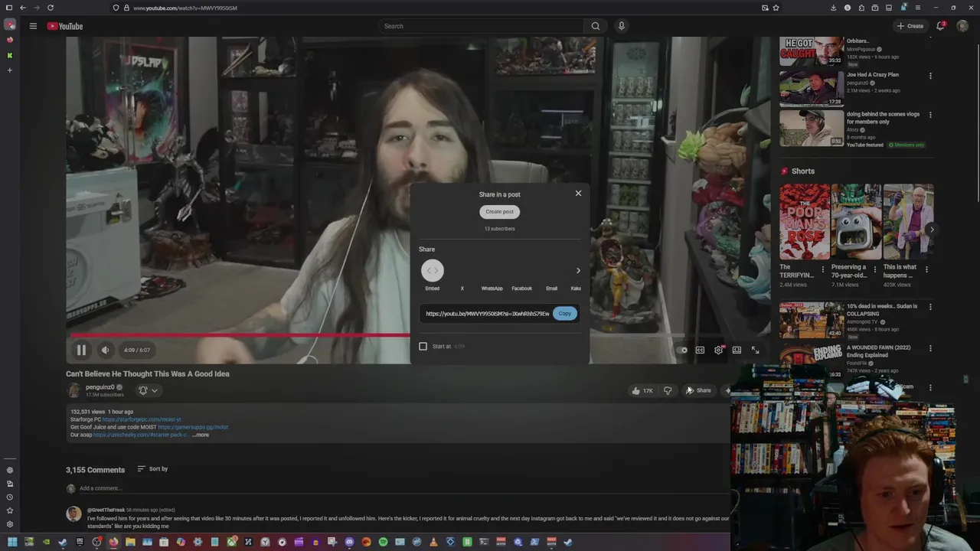The image size is (980, 551).
Task: Click the Add a comment field
Action: [x=100, y=488]
